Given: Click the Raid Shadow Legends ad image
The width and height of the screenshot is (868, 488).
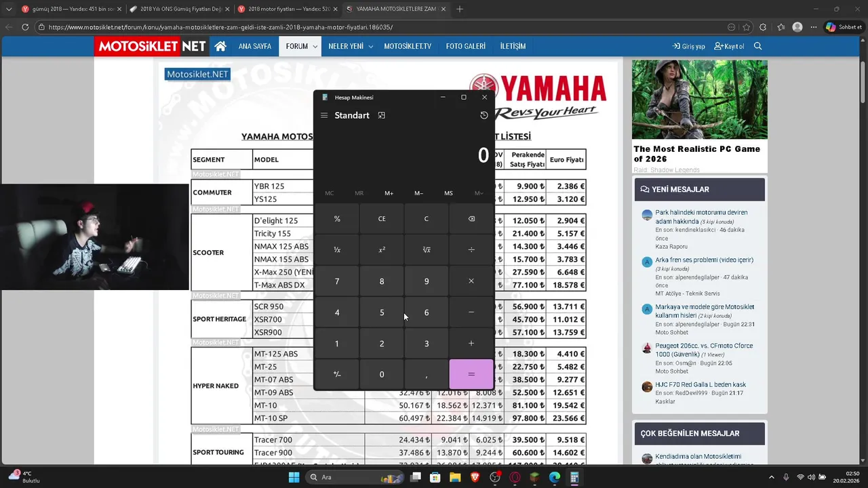Looking at the screenshot, I should click(700, 99).
